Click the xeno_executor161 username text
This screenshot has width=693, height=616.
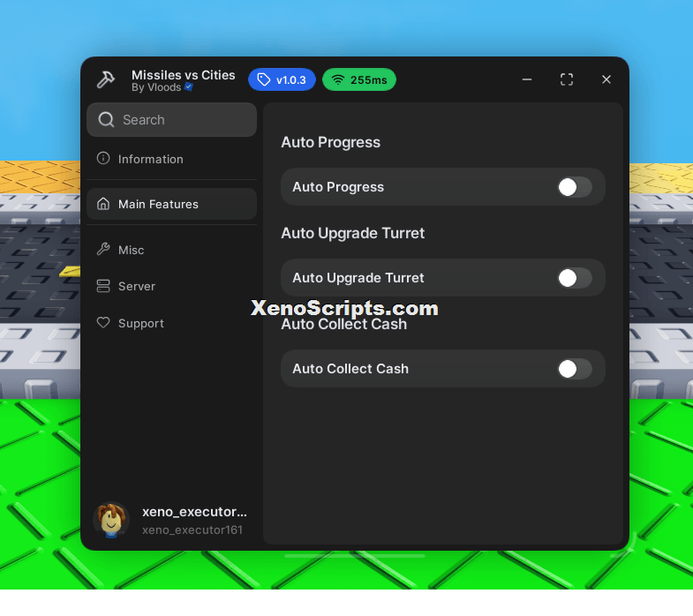pyautogui.click(x=192, y=530)
